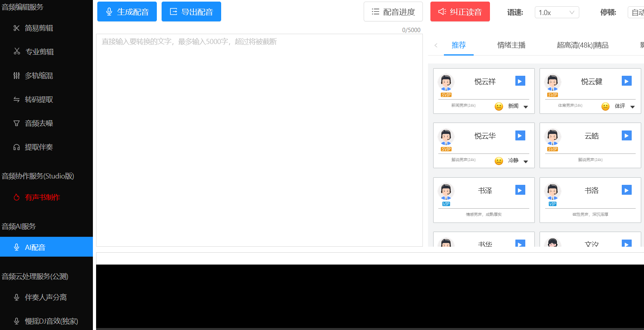Click the emoji face on 悦云健 card
This screenshot has height=330, width=644.
(605, 106)
